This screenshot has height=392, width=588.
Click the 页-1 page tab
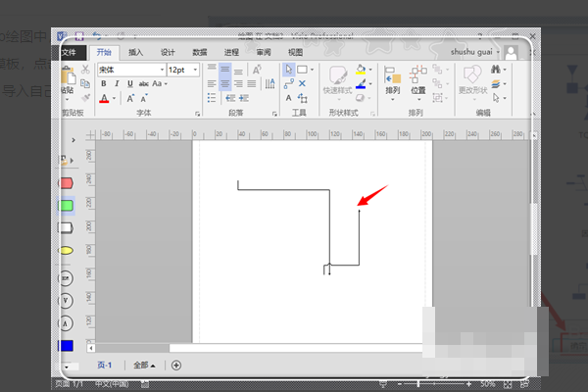coord(103,365)
